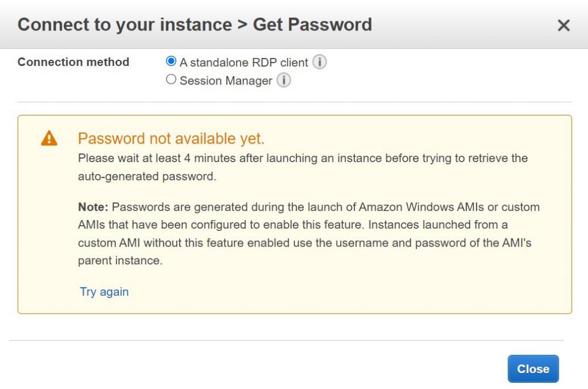Viewport: 588px width, 389px height.
Task: Open info icon beside standalone RDP client
Action: (x=319, y=62)
